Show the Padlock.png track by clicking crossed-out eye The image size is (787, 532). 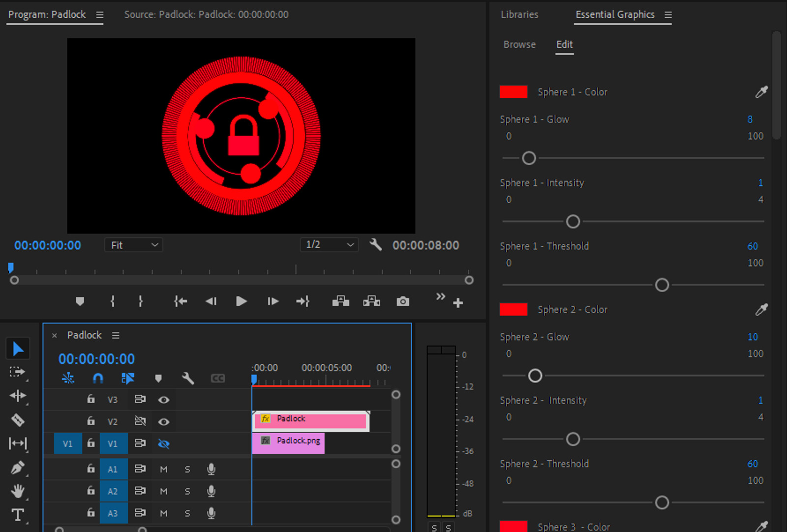pyautogui.click(x=164, y=443)
